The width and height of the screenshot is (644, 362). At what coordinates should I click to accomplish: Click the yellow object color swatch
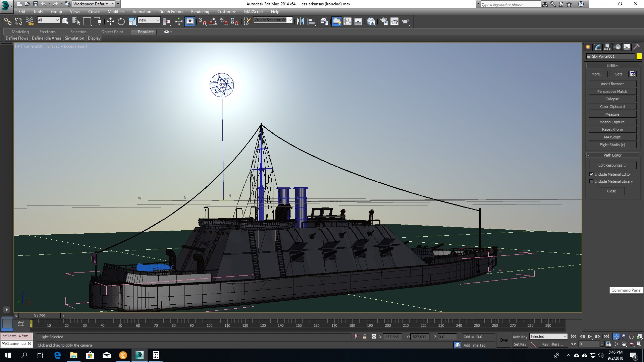tap(639, 57)
